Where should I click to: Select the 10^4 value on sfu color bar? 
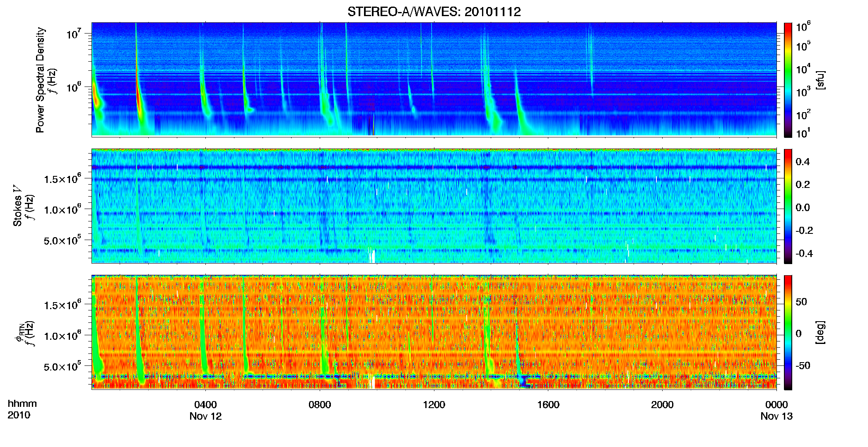tap(803, 69)
